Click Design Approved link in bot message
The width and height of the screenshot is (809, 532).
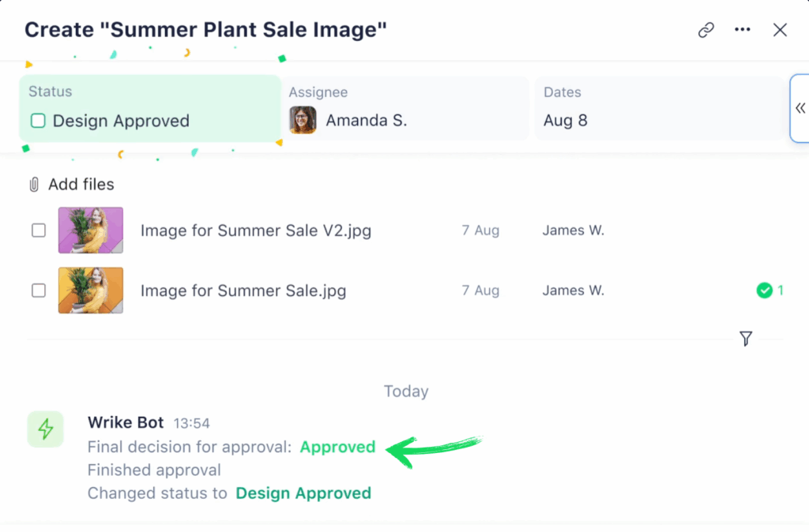303,493
